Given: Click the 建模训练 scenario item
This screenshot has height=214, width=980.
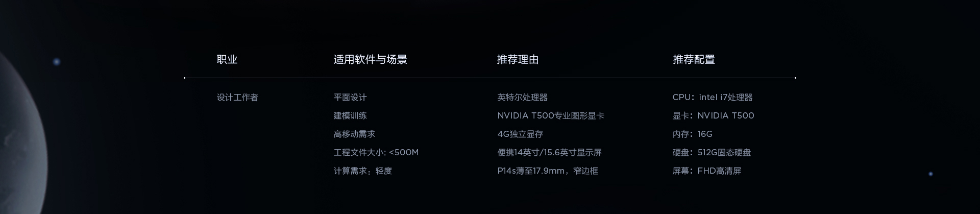Looking at the screenshot, I should click(350, 116).
